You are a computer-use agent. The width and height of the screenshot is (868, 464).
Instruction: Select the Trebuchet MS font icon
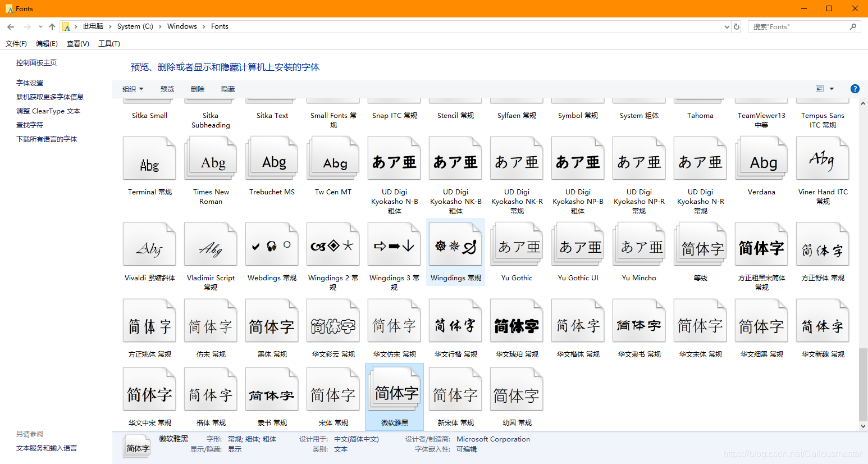tap(272, 159)
